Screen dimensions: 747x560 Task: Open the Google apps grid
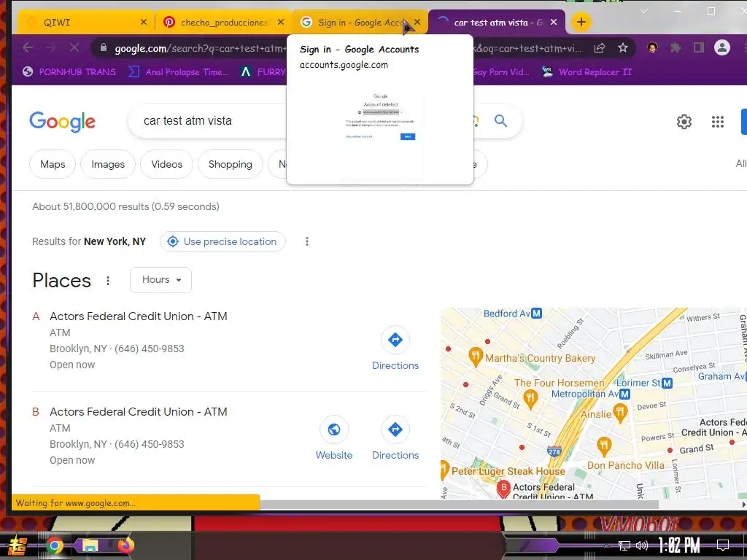(x=718, y=122)
